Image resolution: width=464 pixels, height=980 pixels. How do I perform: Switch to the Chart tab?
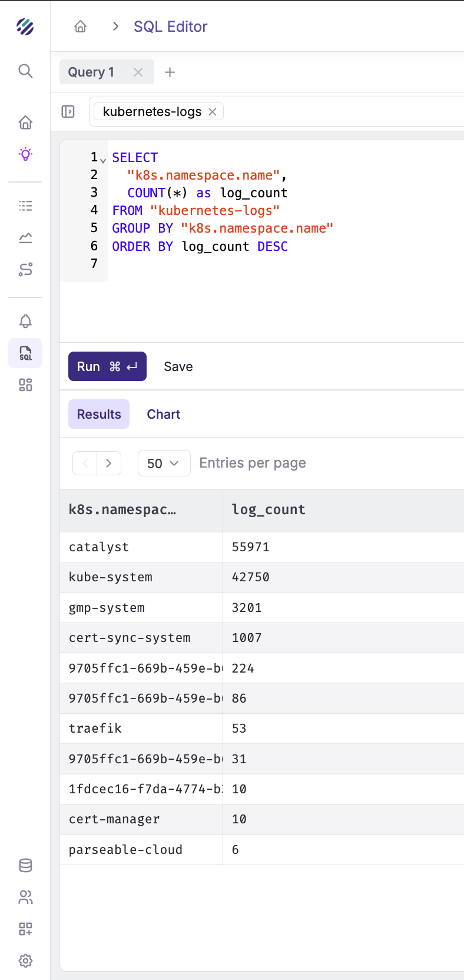(x=164, y=414)
